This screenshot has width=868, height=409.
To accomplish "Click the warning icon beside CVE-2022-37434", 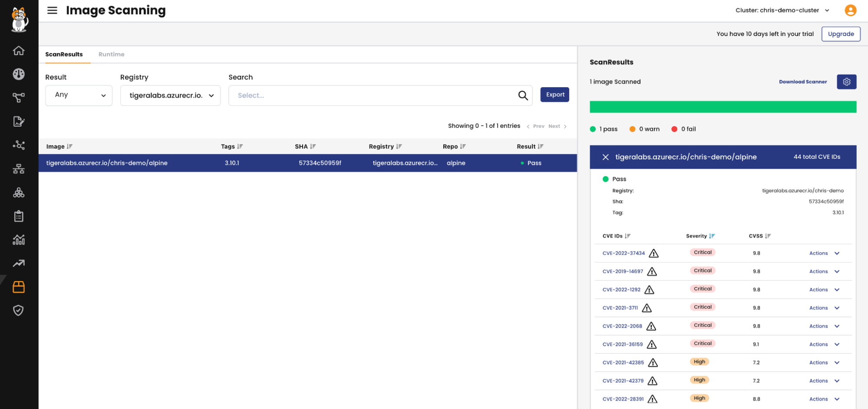I will point(653,253).
